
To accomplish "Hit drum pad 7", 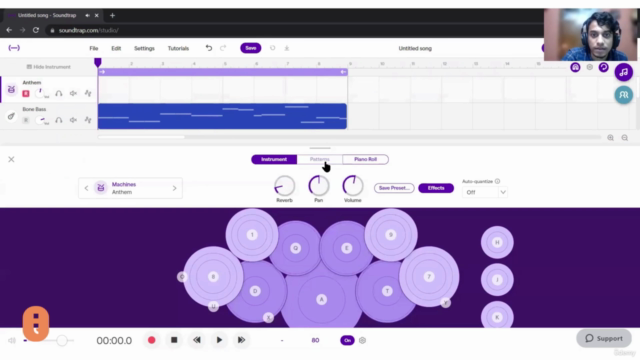I will click(x=429, y=277).
